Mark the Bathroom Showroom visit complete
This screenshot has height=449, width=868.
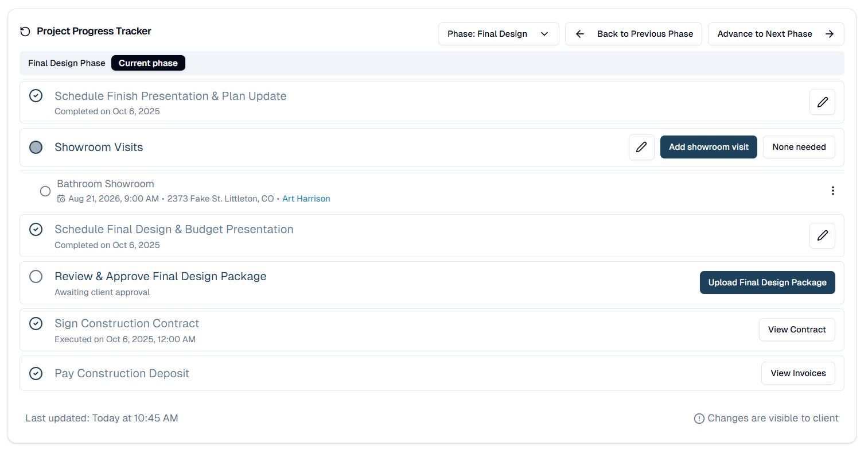tap(45, 191)
